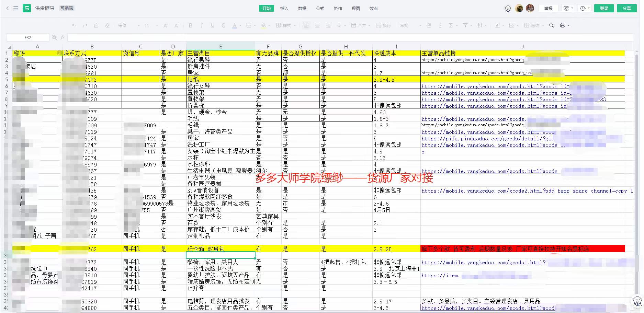Align text left
The width and height of the screenshot is (644, 313).
click(x=306, y=25)
